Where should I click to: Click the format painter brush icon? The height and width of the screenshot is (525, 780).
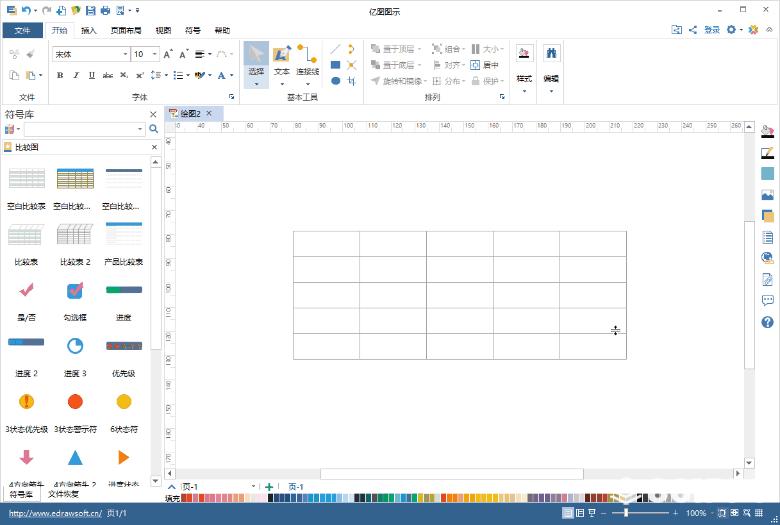pyautogui.click(x=30, y=54)
